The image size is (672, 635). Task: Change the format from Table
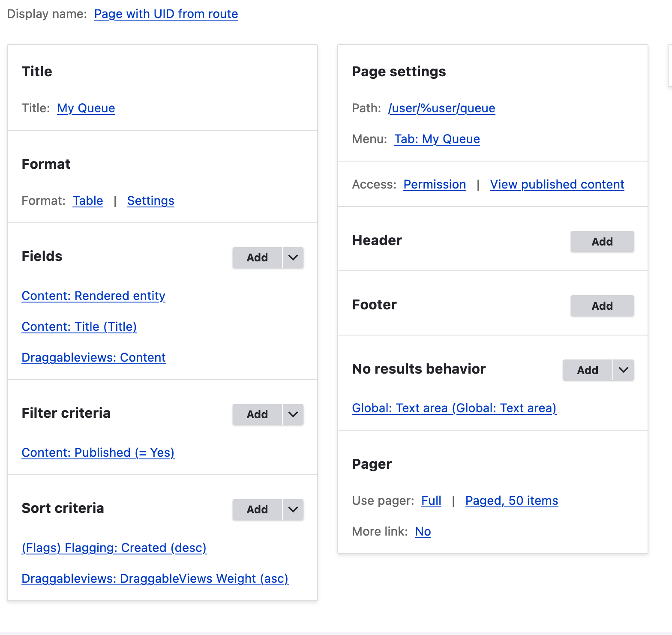[87, 200]
